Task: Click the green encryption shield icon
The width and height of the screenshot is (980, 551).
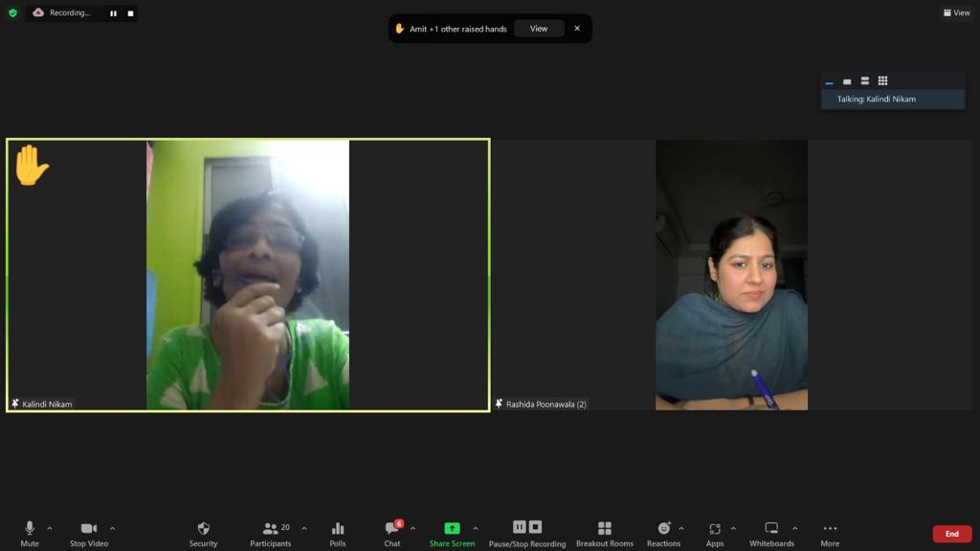Action: click(12, 12)
